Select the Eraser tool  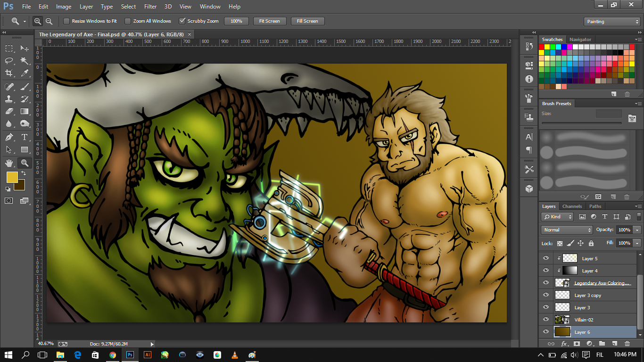coord(9,111)
